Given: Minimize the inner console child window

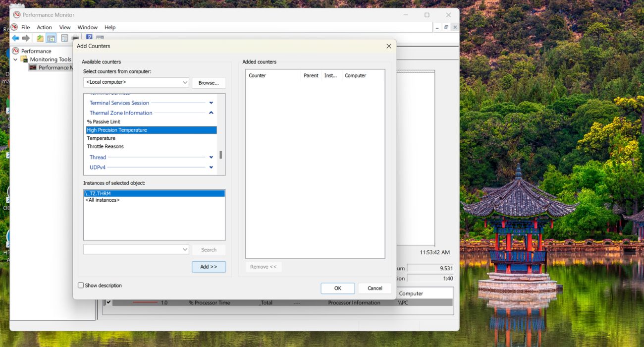Looking at the screenshot, I should click(437, 27).
